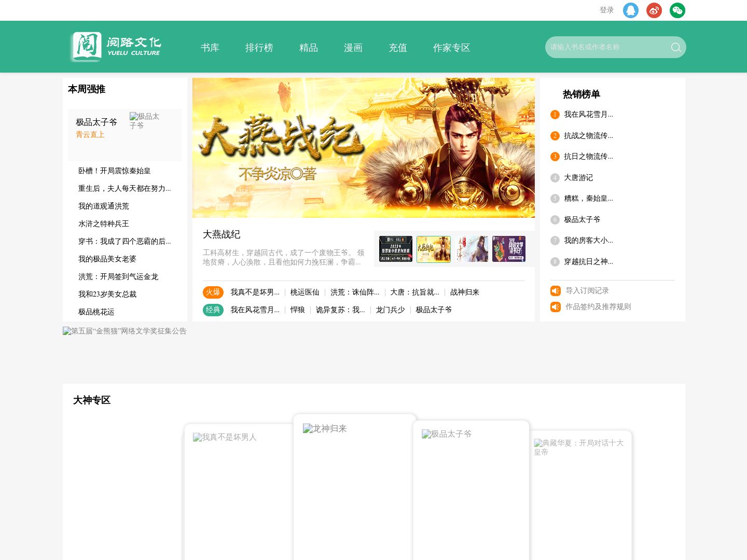Screen dimensions: 747x560
Task: Open the 作家专区 menu
Action: point(452,48)
